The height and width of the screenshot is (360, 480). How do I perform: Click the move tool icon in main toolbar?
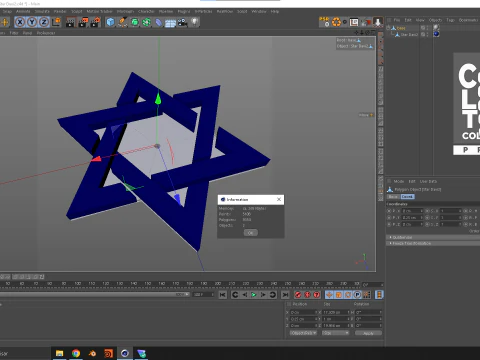coord(4,22)
